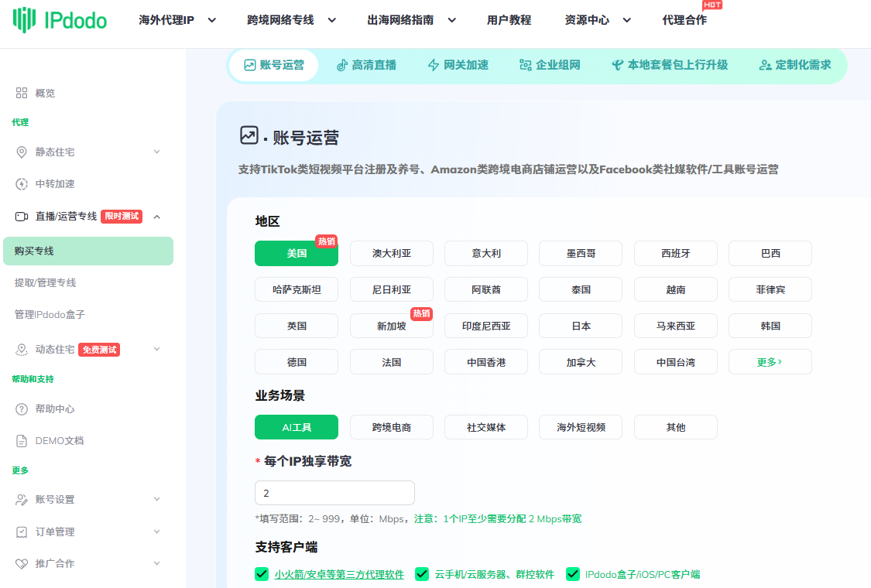Click the 订单管理 checklist icon
This screenshot has height=588, width=871.
(x=22, y=532)
